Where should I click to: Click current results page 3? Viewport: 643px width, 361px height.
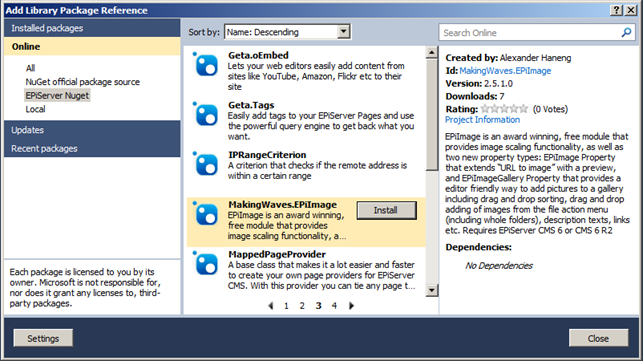click(318, 306)
